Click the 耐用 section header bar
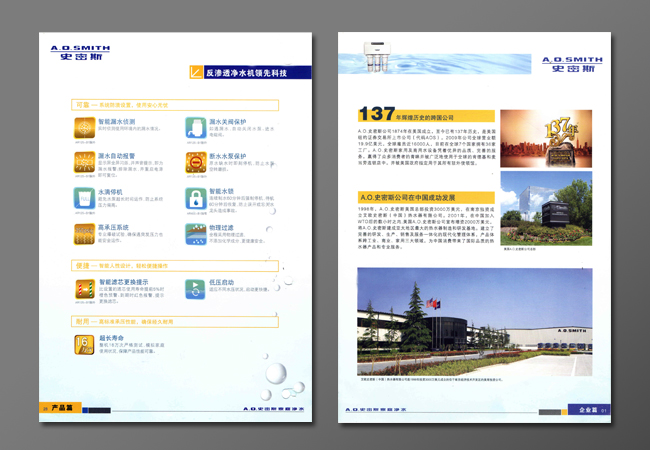 pyautogui.click(x=175, y=322)
